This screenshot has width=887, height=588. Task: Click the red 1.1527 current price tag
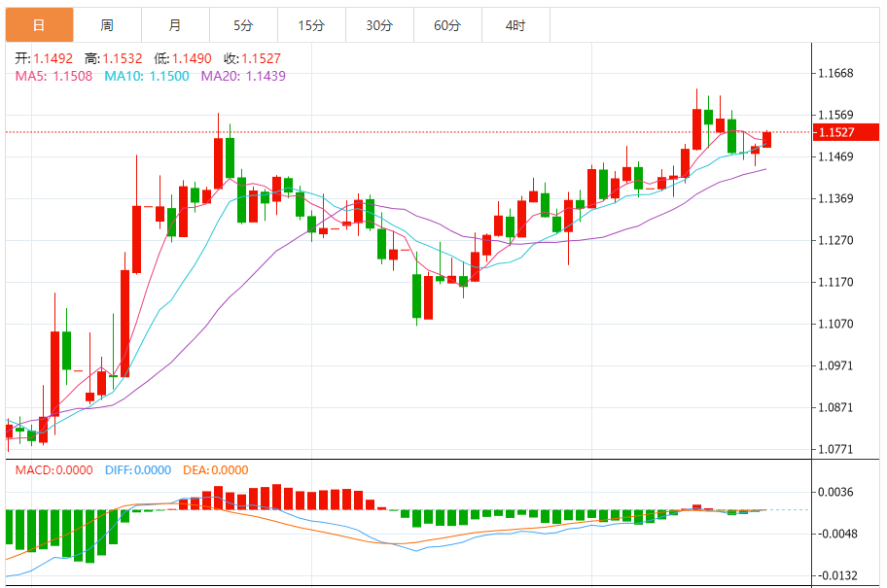pos(846,132)
